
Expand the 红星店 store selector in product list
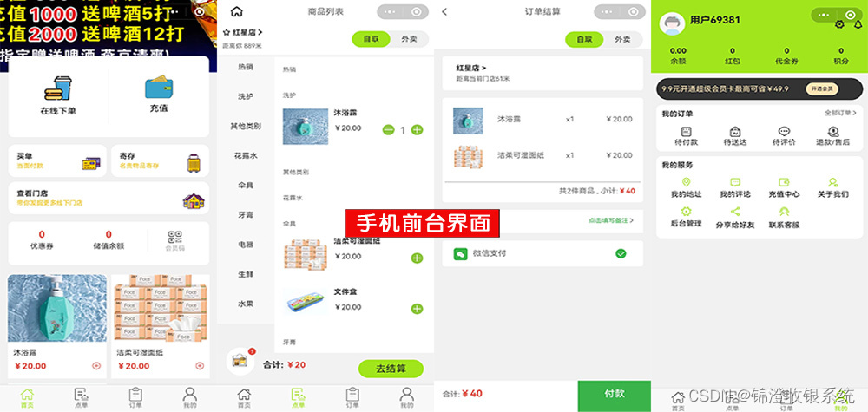(x=242, y=33)
